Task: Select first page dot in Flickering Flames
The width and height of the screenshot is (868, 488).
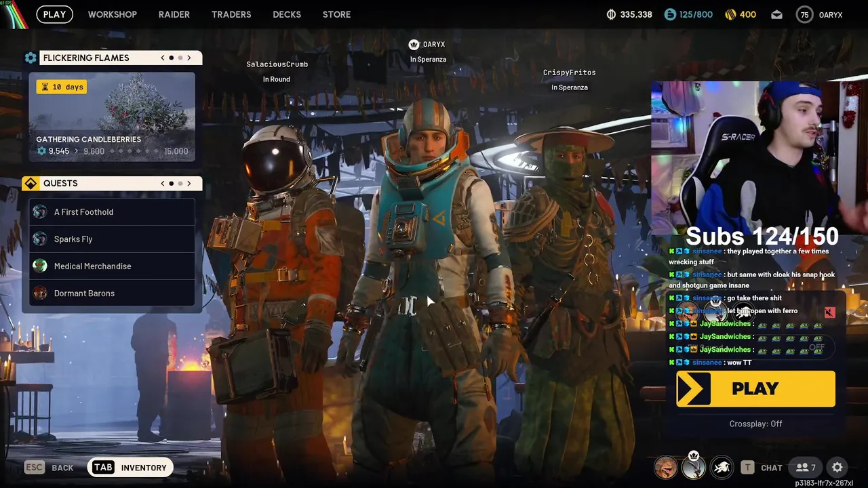Action: pos(172,58)
